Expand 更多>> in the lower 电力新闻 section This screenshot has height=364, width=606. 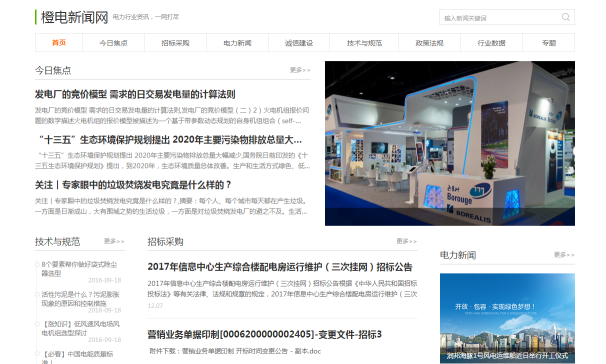(564, 255)
